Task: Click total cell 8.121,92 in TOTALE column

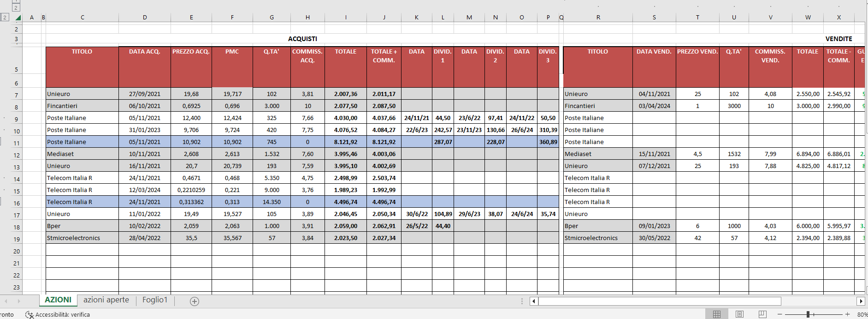Action: click(x=346, y=142)
